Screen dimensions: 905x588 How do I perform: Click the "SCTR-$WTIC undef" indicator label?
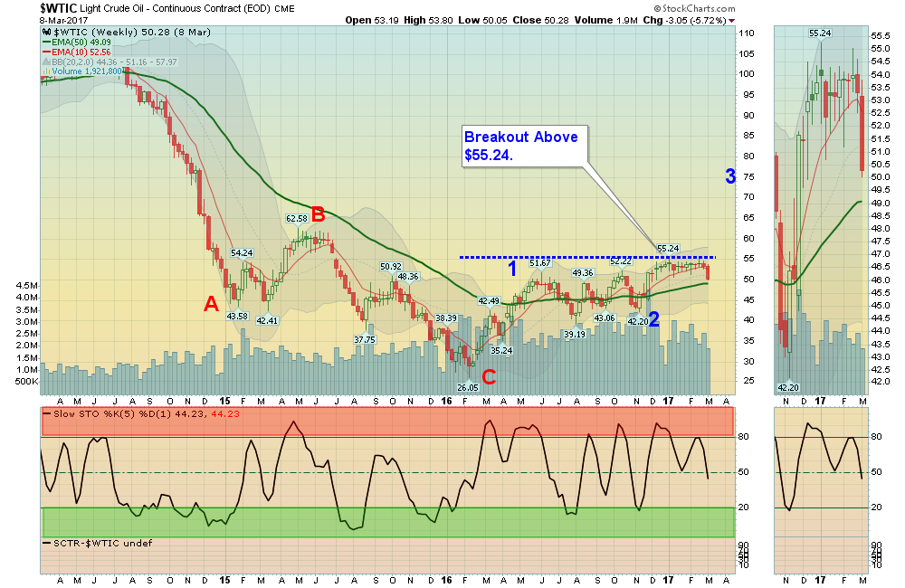[103, 543]
